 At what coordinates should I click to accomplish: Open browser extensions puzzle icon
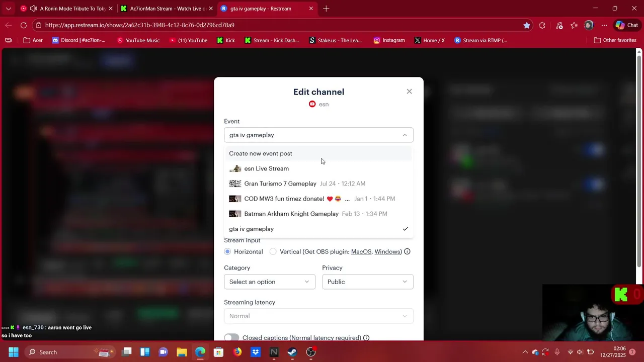point(542,25)
